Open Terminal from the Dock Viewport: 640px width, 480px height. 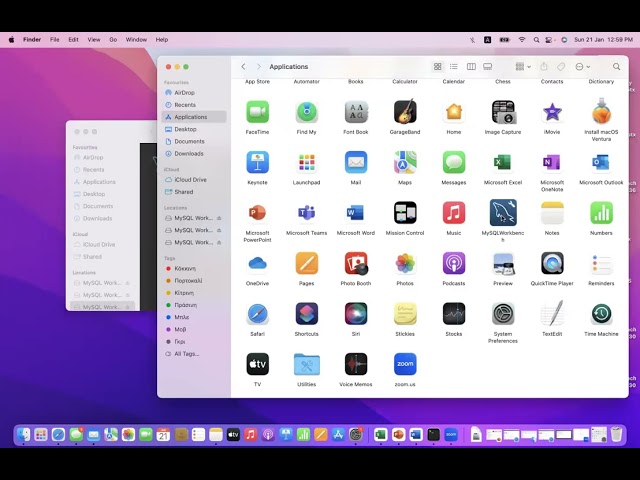click(433, 435)
